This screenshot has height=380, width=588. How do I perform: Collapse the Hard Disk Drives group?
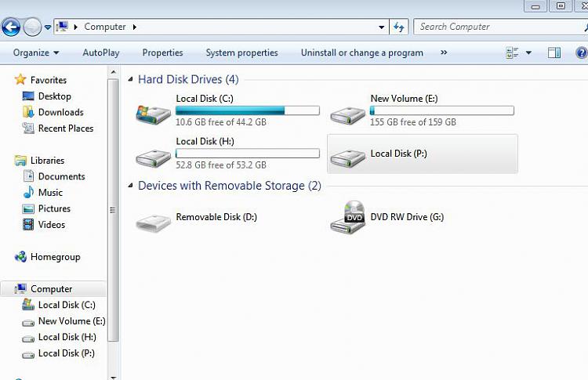coord(130,79)
